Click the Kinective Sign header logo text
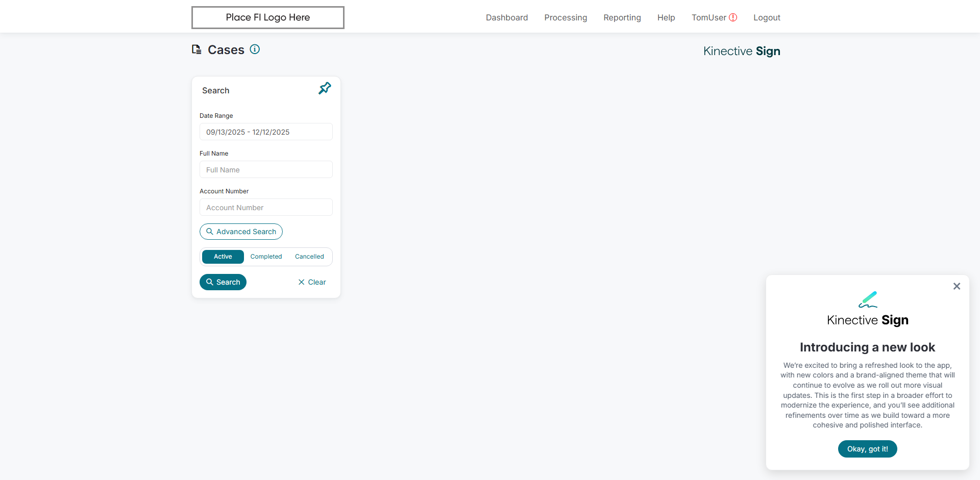Viewport: 980px width, 480px height. [x=742, y=51]
